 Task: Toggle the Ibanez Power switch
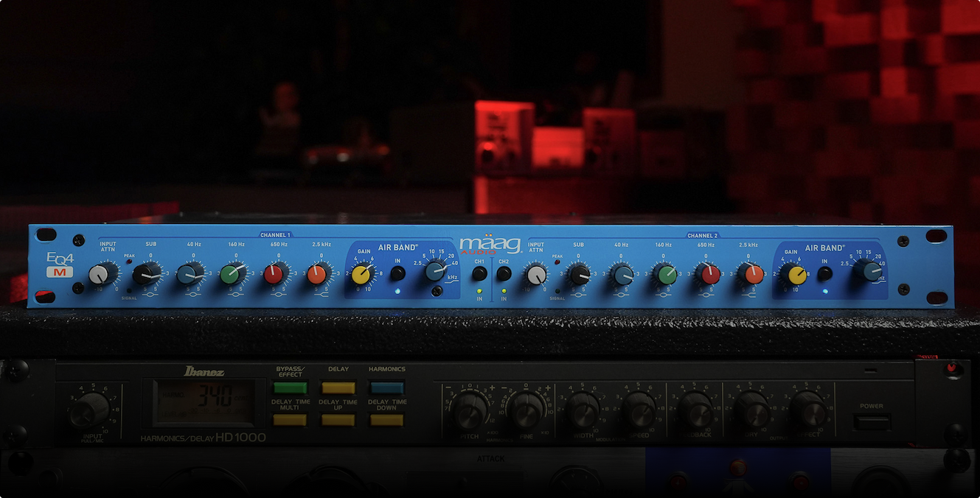872,422
